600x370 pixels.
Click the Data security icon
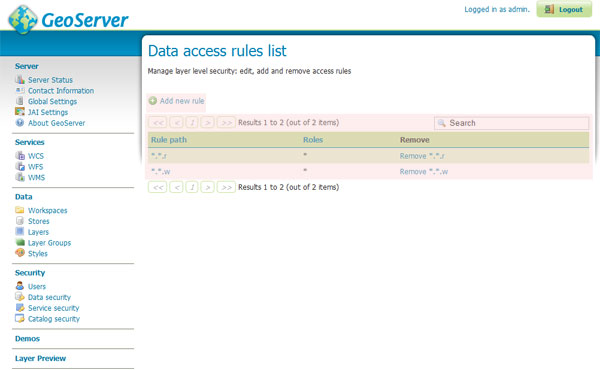pyautogui.click(x=20, y=297)
